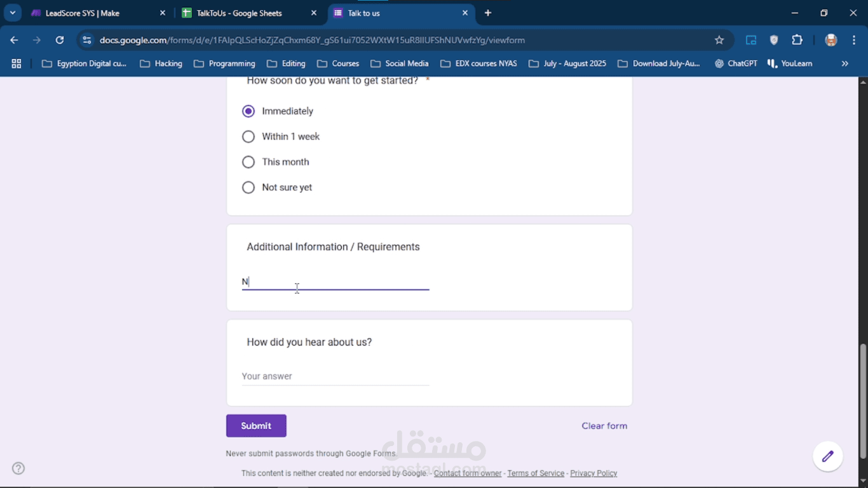Reload the current page
Viewport: 868px width, 488px height.
pyautogui.click(x=60, y=40)
